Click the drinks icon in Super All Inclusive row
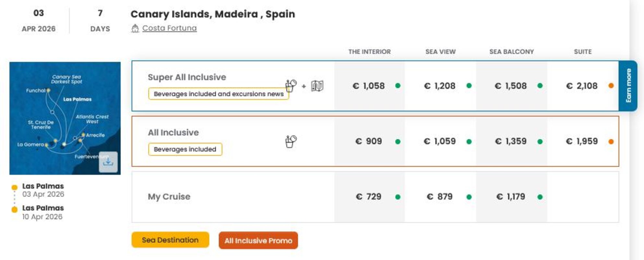 coord(291,86)
